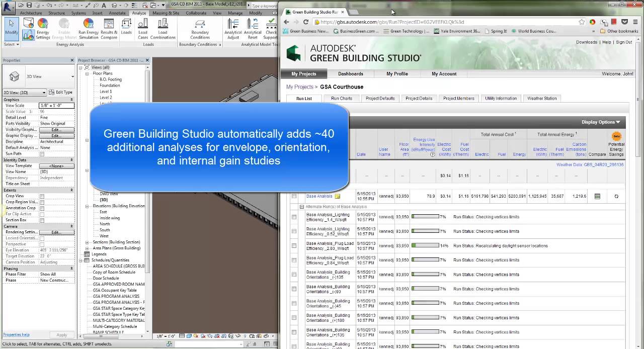Check the Base Analysis row checkbox
This screenshot has width=644, height=349.
pyautogui.click(x=294, y=196)
